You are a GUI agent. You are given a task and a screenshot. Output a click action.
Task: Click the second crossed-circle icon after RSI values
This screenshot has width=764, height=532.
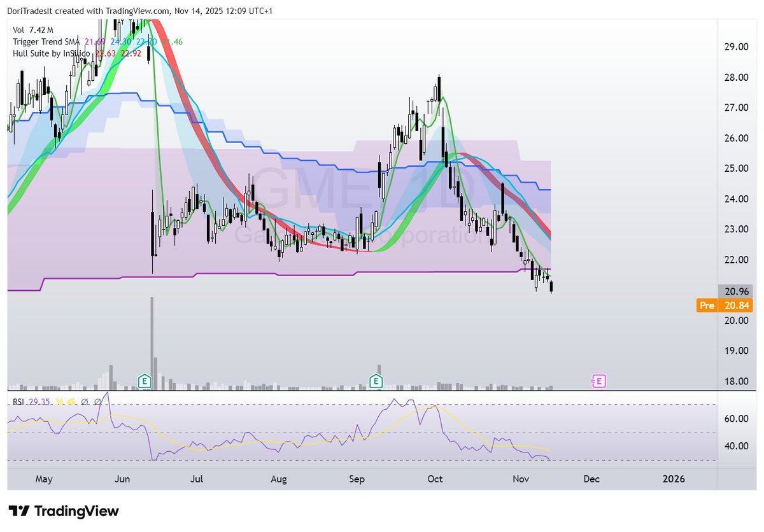click(x=98, y=402)
